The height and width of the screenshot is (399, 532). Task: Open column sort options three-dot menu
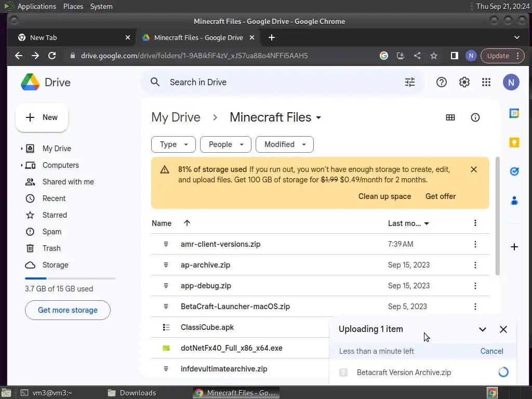[475, 223]
